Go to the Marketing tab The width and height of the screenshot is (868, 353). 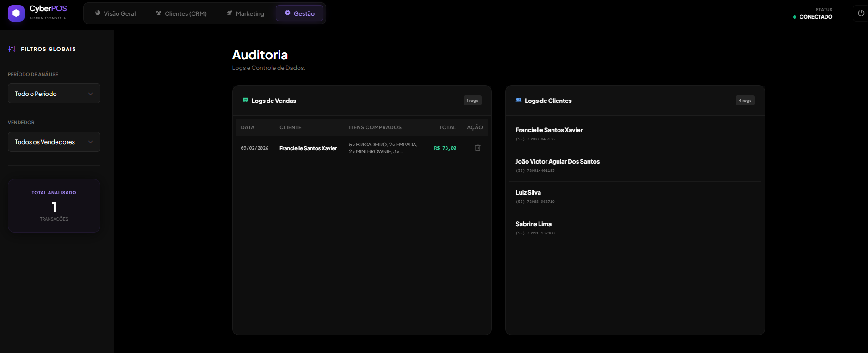(x=245, y=13)
